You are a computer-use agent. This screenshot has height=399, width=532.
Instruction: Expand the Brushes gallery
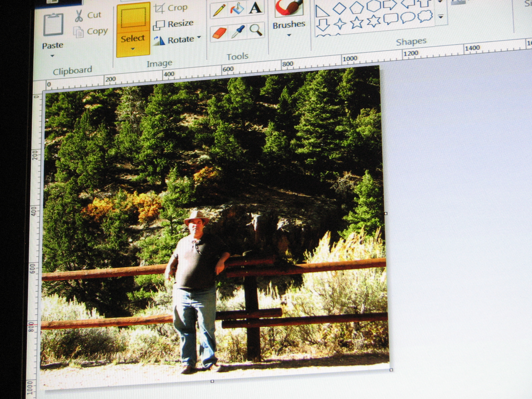coord(289,34)
